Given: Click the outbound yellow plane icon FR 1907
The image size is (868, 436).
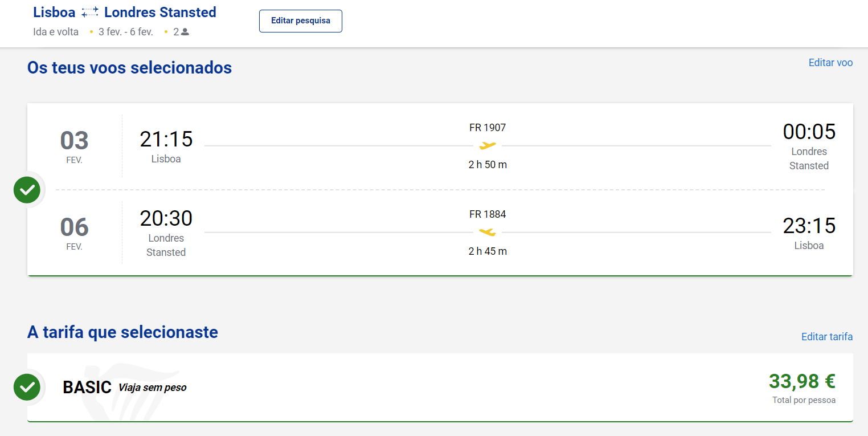Looking at the screenshot, I should [488, 146].
